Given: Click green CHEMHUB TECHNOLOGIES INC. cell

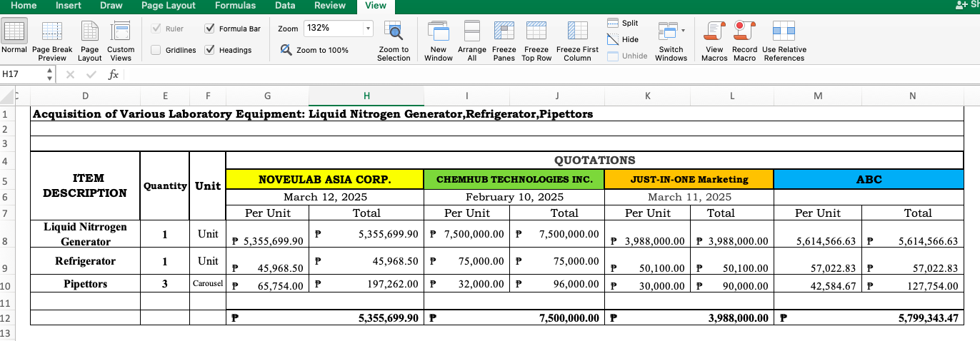Looking at the screenshot, I should [514, 179].
